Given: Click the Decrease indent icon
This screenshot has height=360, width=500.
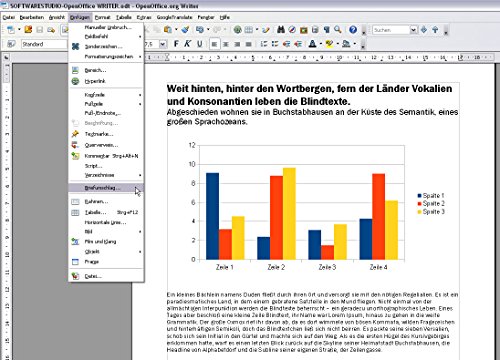Looking at the screenshot, I should pyautogui.click(x=286, y=44).
